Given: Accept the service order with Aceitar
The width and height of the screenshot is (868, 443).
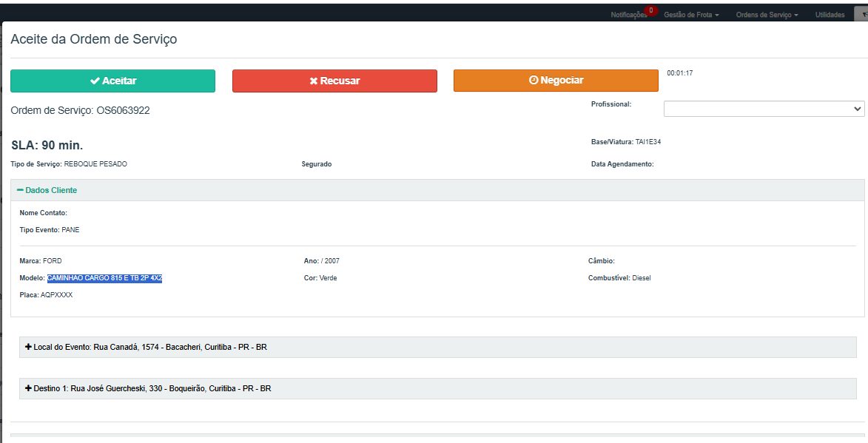Looking at the screenshot, I should (x=113, y=81).
